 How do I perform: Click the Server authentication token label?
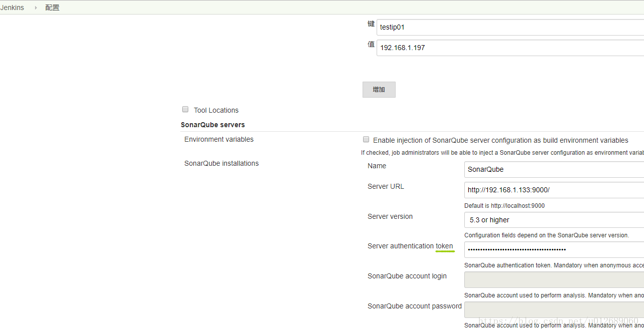[410, 246]
